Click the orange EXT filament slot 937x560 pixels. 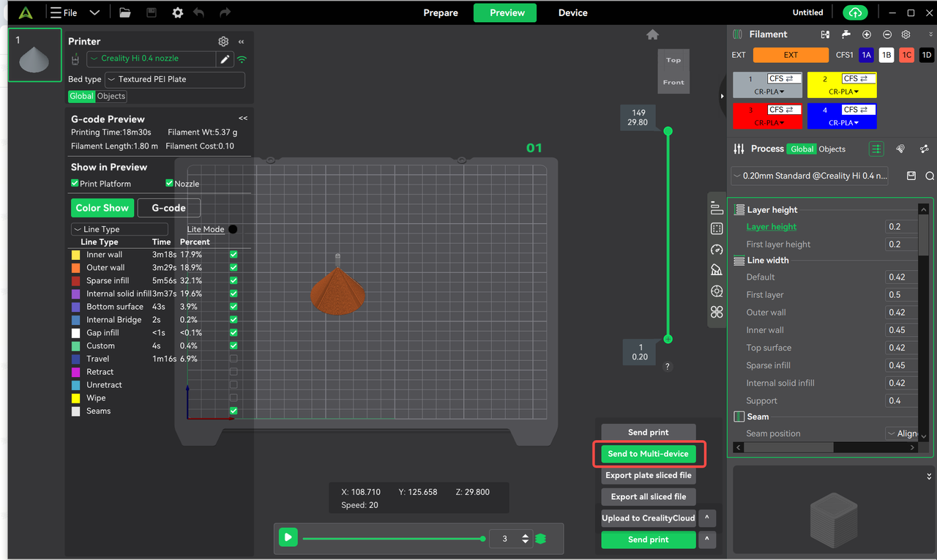[x=791, y=55]
